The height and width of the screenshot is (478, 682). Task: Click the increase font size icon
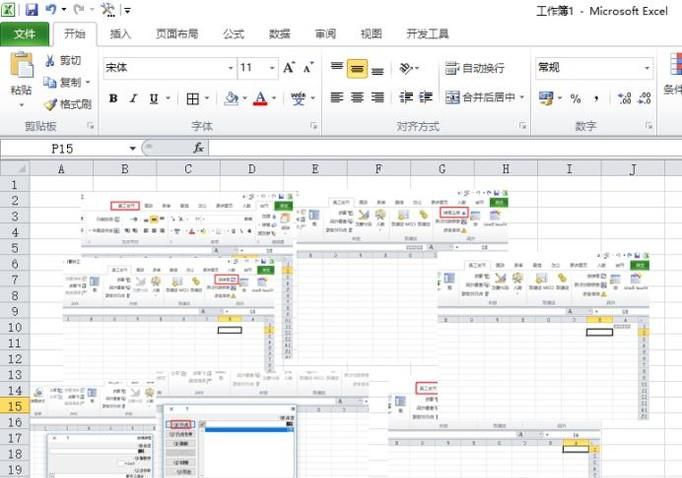pyautogui.click(x=289, y=68)
